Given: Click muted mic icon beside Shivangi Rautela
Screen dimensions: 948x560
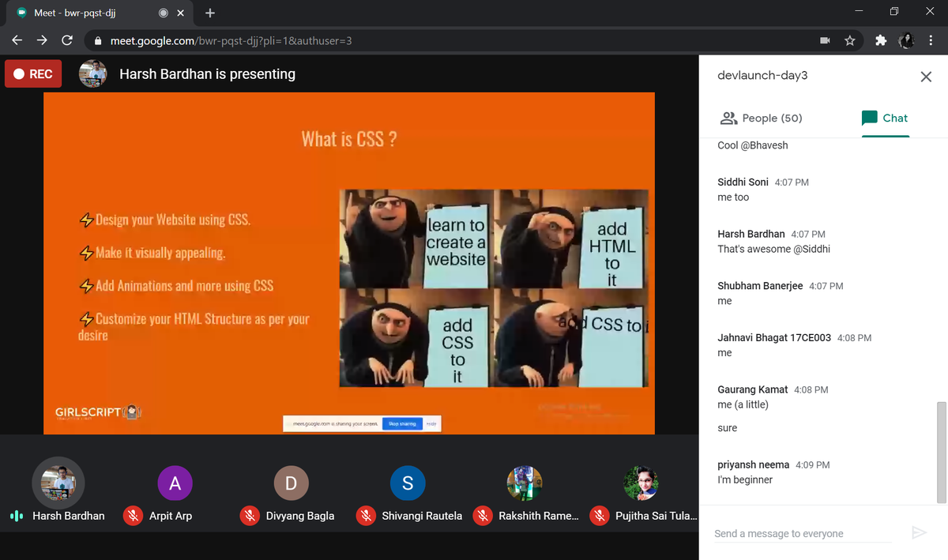Looking at the screenshot, I should click(x=366, y=516).
